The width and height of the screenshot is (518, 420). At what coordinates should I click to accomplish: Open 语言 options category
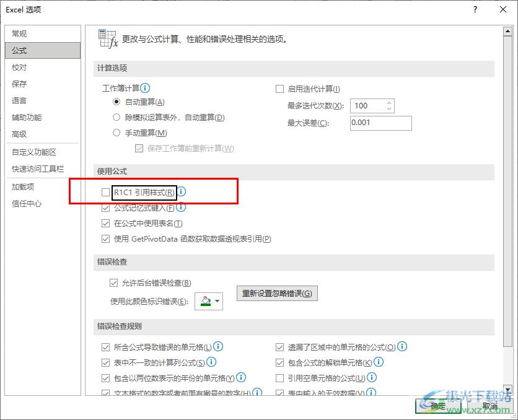click(x=43, y=101)
